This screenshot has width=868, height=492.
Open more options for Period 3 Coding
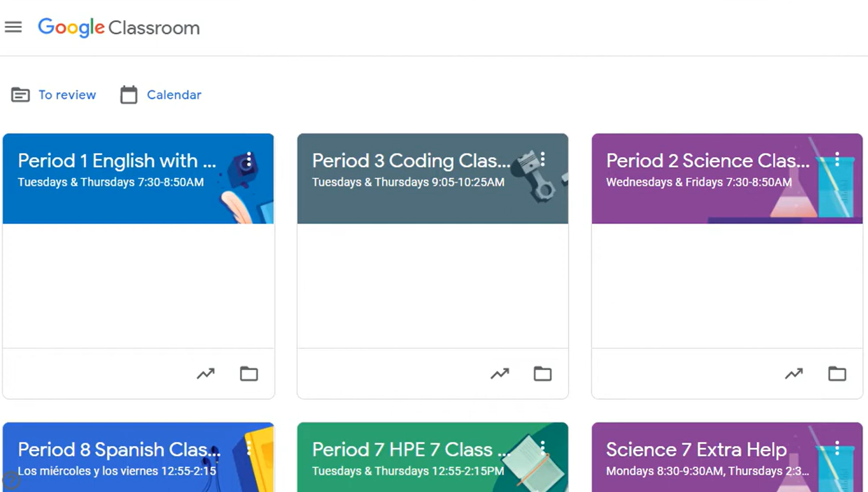click(543, 159)
